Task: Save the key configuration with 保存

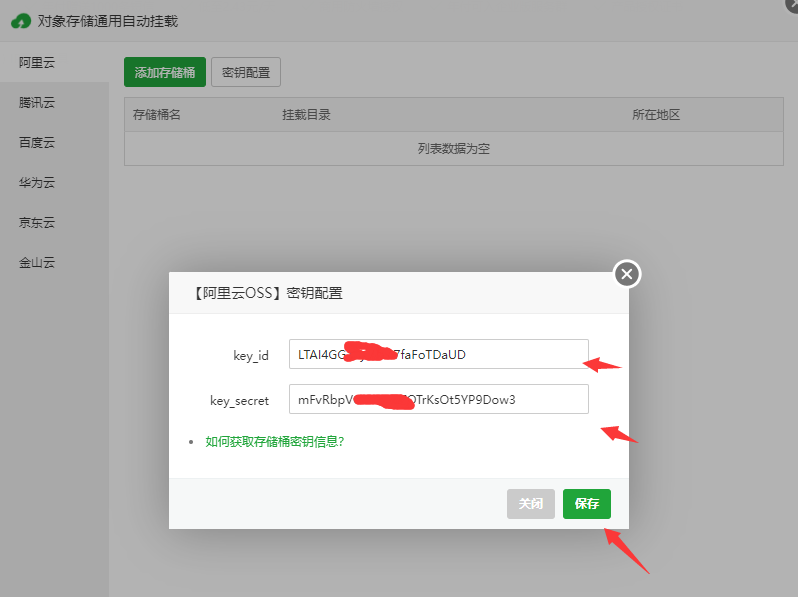Action: click(587, 504)
